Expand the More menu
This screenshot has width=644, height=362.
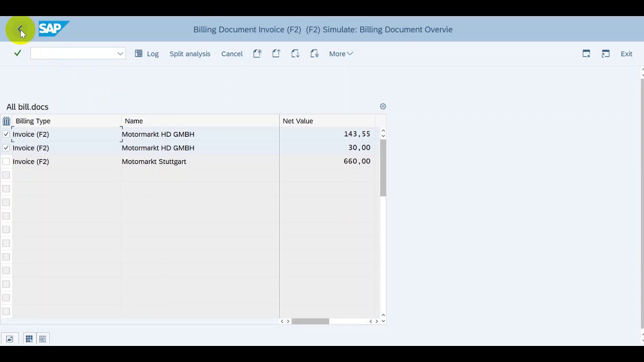(x=341, y=54)
